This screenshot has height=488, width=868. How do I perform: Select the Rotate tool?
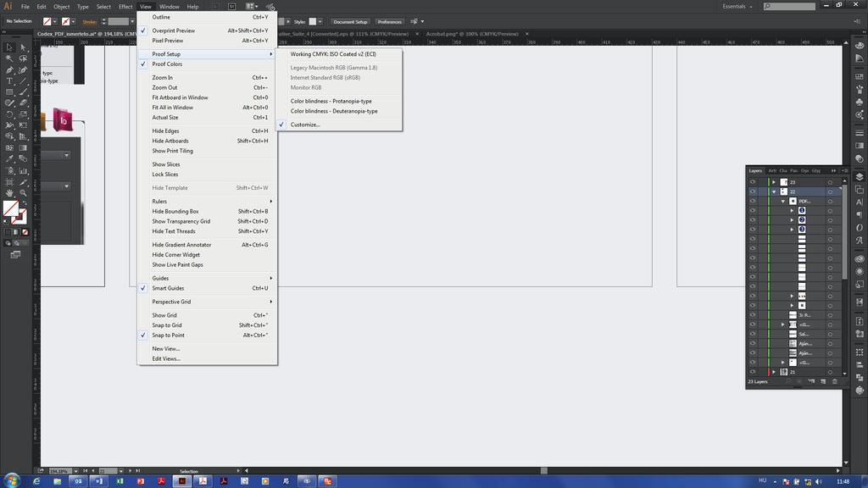[9, 114]
